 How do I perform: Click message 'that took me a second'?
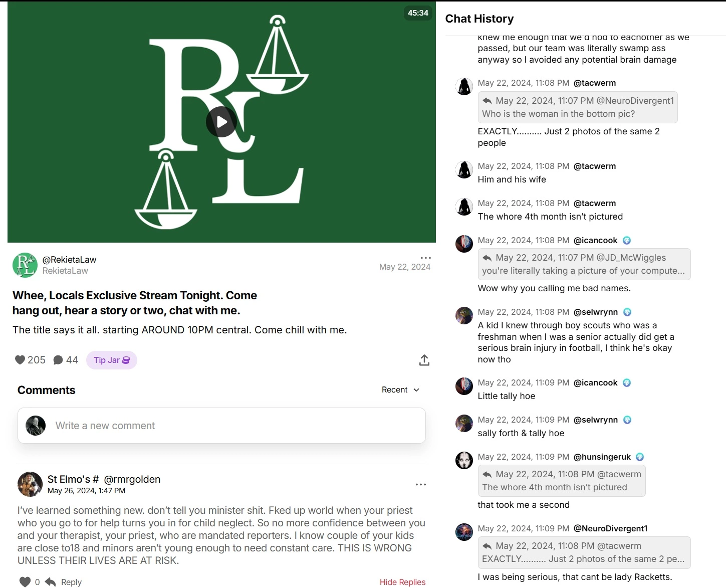click(524, 505)
